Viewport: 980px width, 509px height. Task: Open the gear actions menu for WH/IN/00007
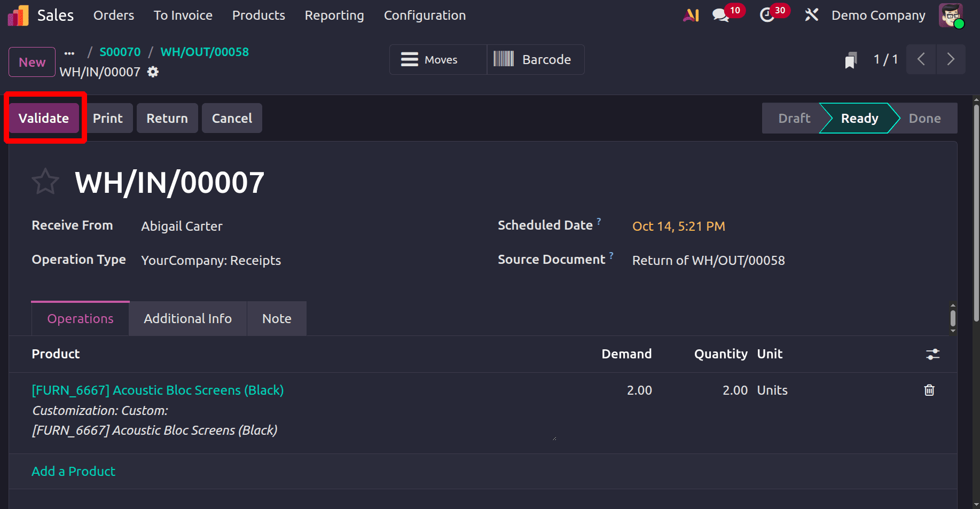click(x=153, y=72)
